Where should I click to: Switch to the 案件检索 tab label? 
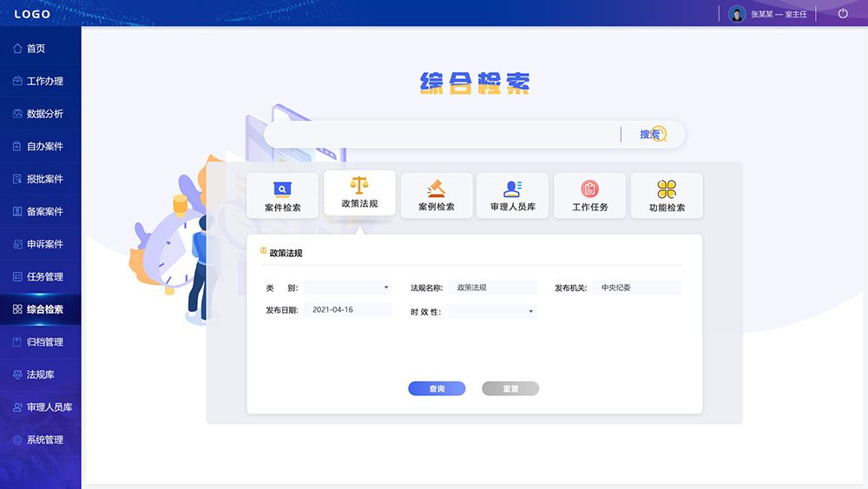pyautogui.click(x=282, y=208)
